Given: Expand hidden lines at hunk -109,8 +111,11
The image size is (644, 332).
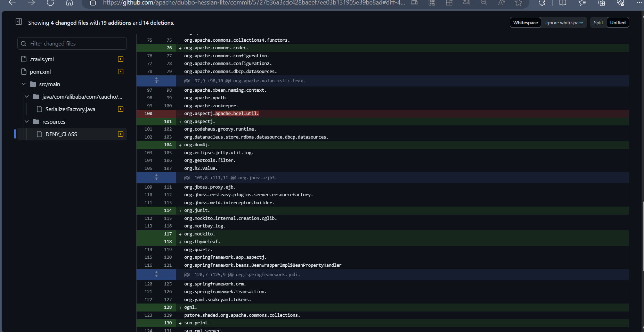Looking at the screenshot, I should [156, 177].
